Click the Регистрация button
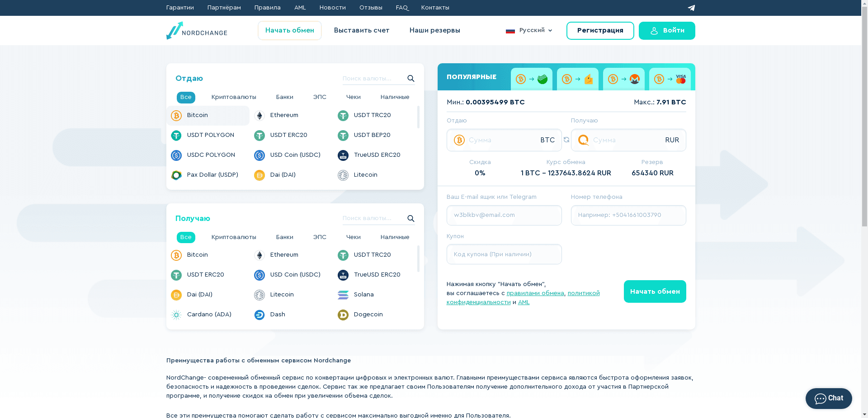Screen dimensions: 868x418 600,30
